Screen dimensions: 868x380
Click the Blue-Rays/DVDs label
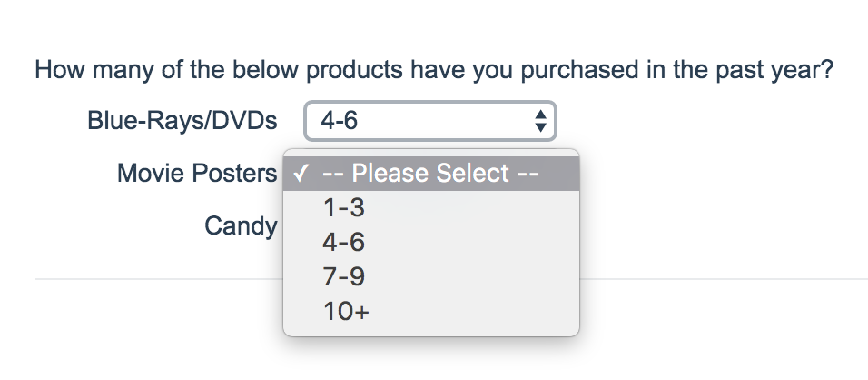point(182,120)
